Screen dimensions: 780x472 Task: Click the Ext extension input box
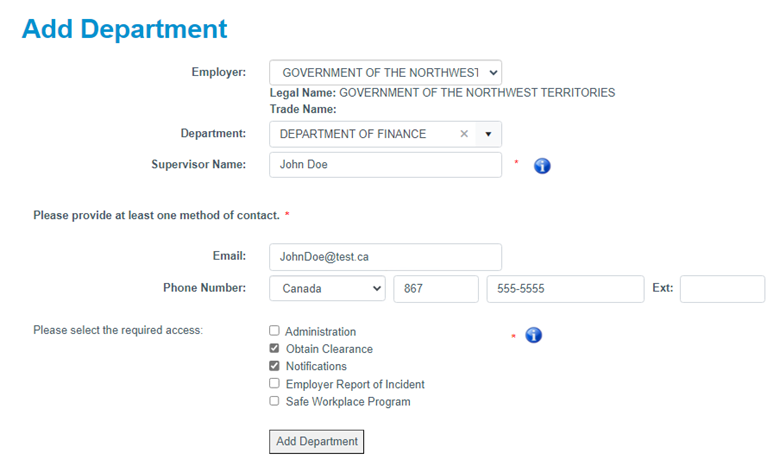pyautogui.click(x=722, y=288)
